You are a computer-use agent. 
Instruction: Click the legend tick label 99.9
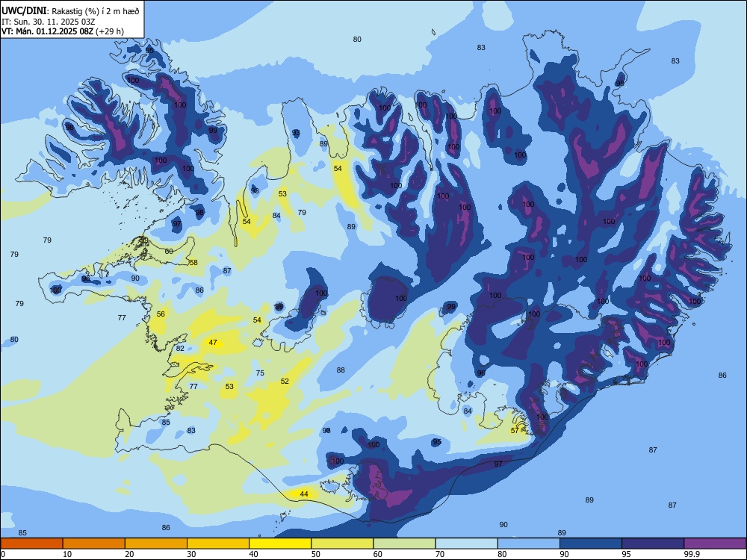pyautogui.click(x=692, y=554)
